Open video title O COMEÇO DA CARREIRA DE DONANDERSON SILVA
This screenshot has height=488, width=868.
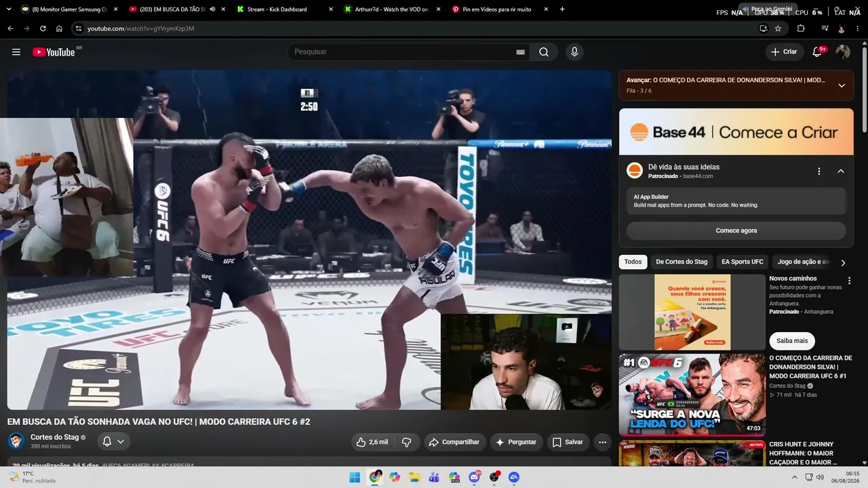coord(810,367)
